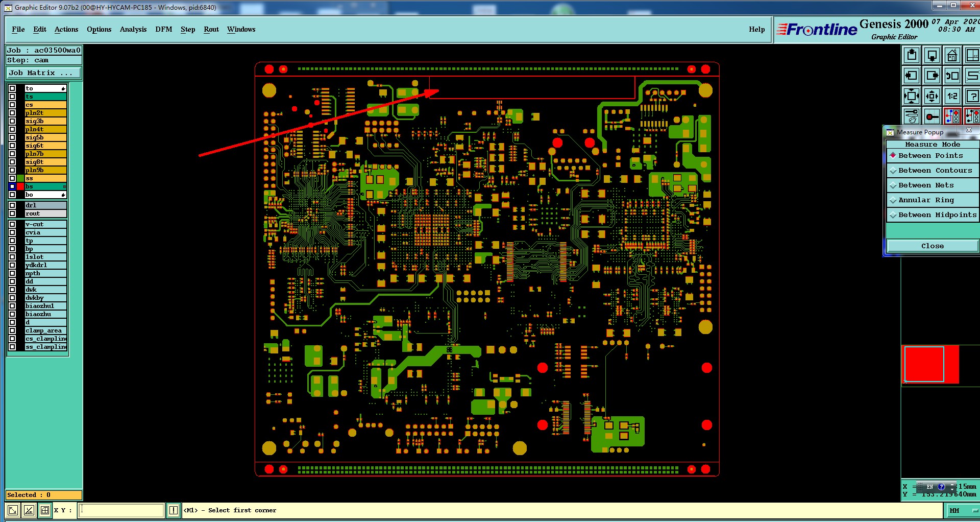Open the Options menu
This screenshot has width=980, height=522.
99,29
